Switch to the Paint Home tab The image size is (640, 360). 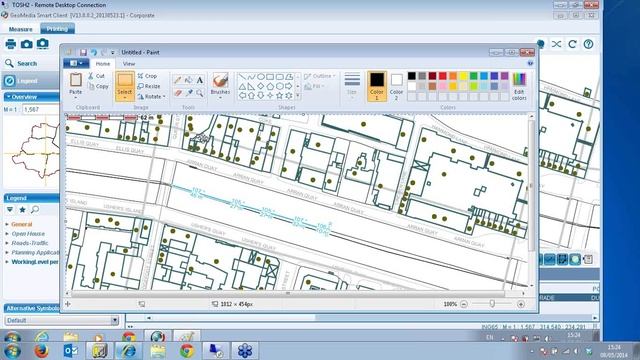click(102, 64)
